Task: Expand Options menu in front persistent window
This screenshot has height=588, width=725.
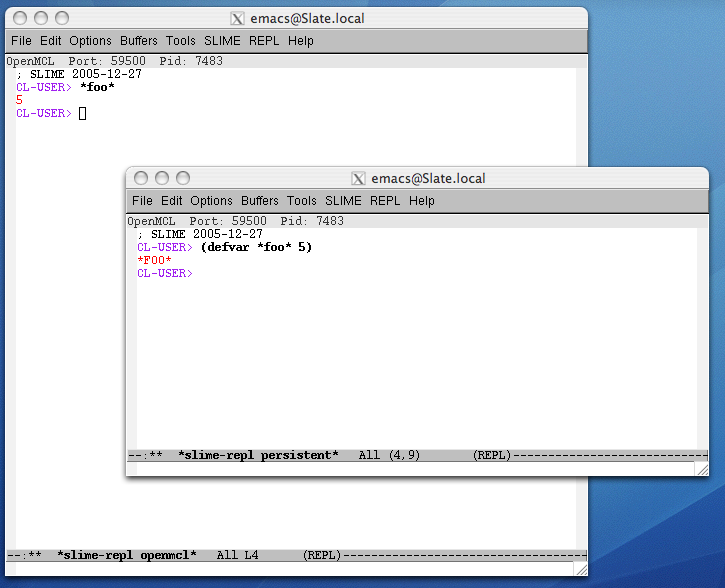Action: pyautogui.click(x=211, y=201)
